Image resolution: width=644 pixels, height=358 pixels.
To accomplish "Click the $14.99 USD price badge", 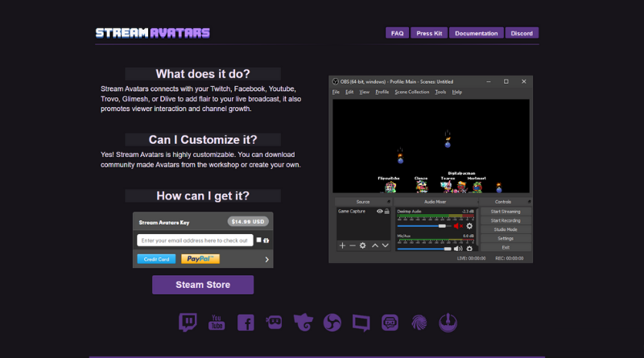I will pyautogui.click(x=248, y=222).
